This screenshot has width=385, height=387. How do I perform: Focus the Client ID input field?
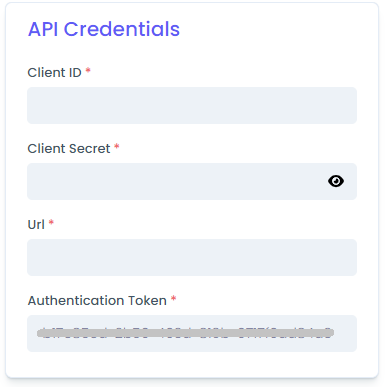tap(192, 105)
